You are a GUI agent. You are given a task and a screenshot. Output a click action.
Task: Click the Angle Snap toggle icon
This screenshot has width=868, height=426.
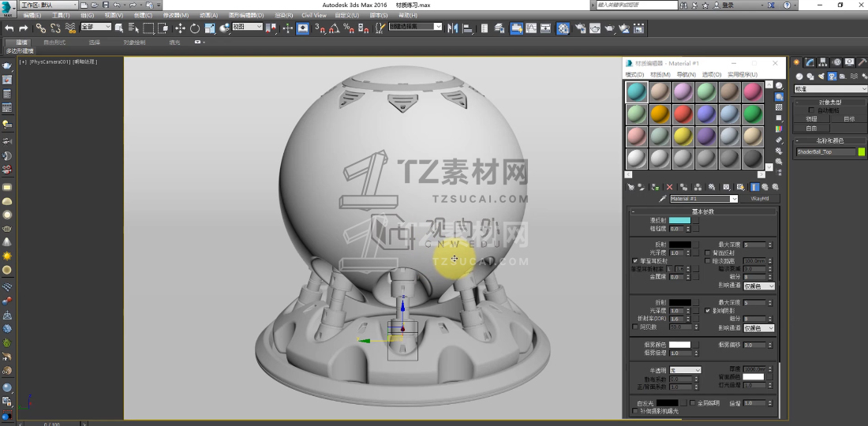pyautogui.click(x=334, y=28)
